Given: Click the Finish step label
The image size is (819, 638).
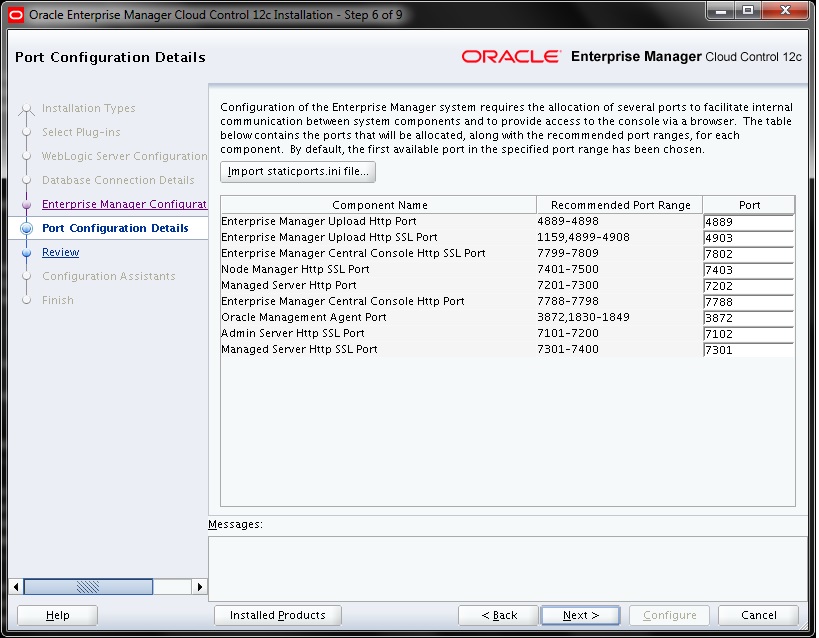Looking at the screenshot, I should 57,300.
